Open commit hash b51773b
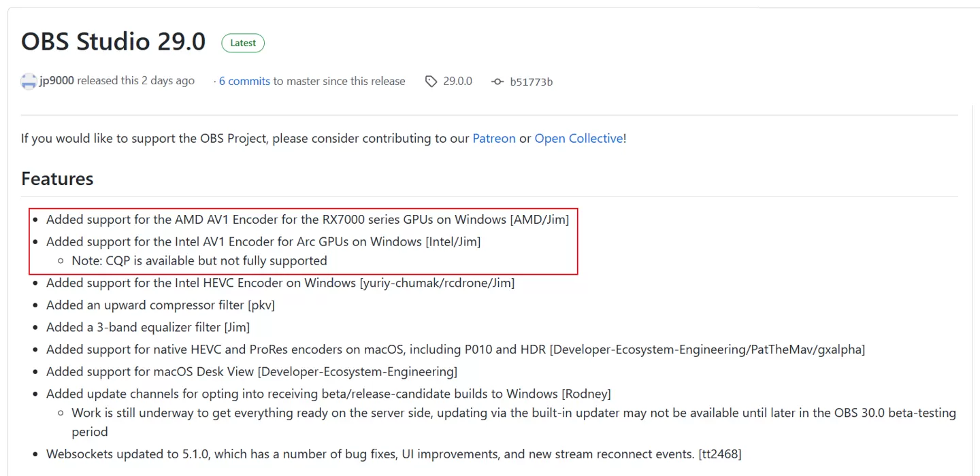The image size is (980, 476). click(x=532, y=82)
